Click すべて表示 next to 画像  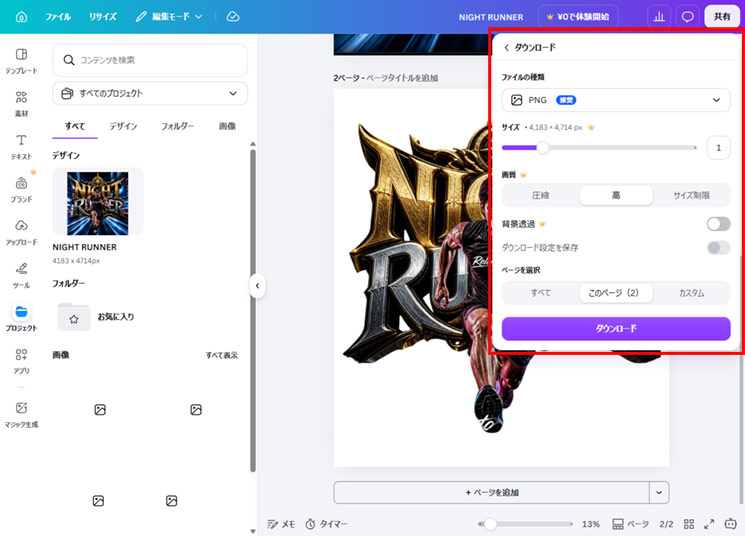221,355
